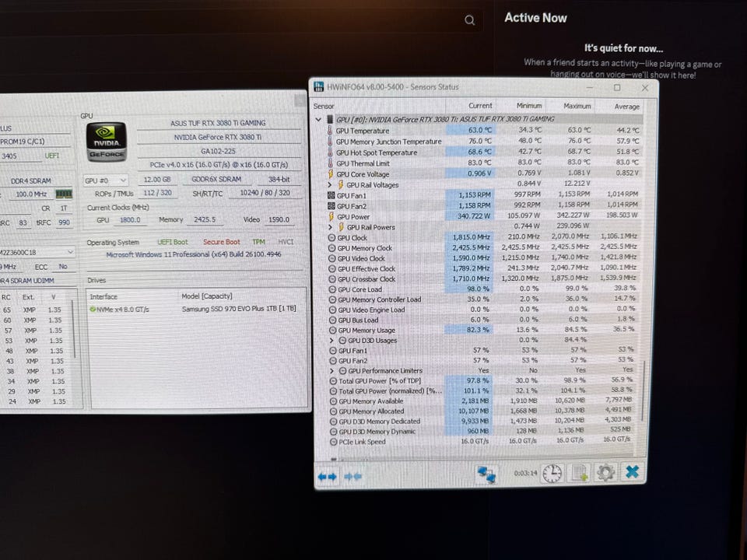Expand the GPU Performance Limiters node
Viewport: 747px width, 560px height.
(x=332, y=370)
